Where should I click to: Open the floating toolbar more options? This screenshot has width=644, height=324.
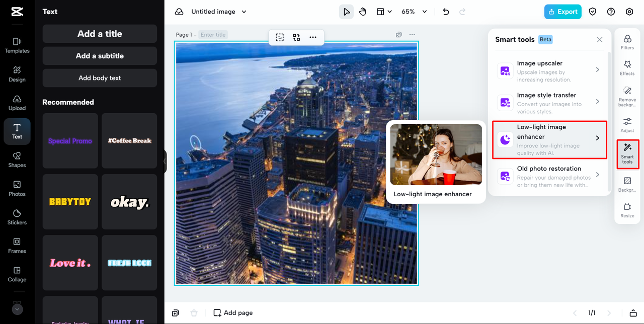click(x=313, y=37)
